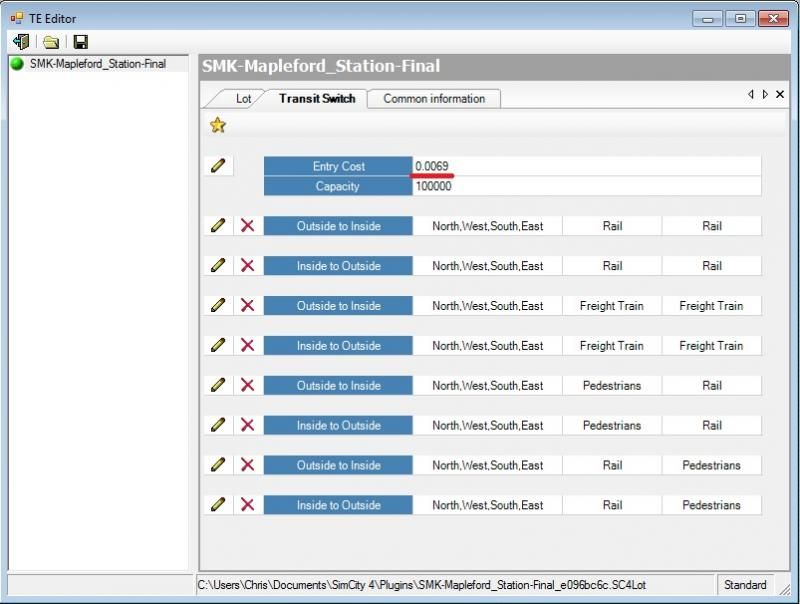Image resolution: width=800 pixels, height=604 pixels.
Task: Edit first Outside to Inside Rail-Rail row
Action: click(x=218, y=225)
